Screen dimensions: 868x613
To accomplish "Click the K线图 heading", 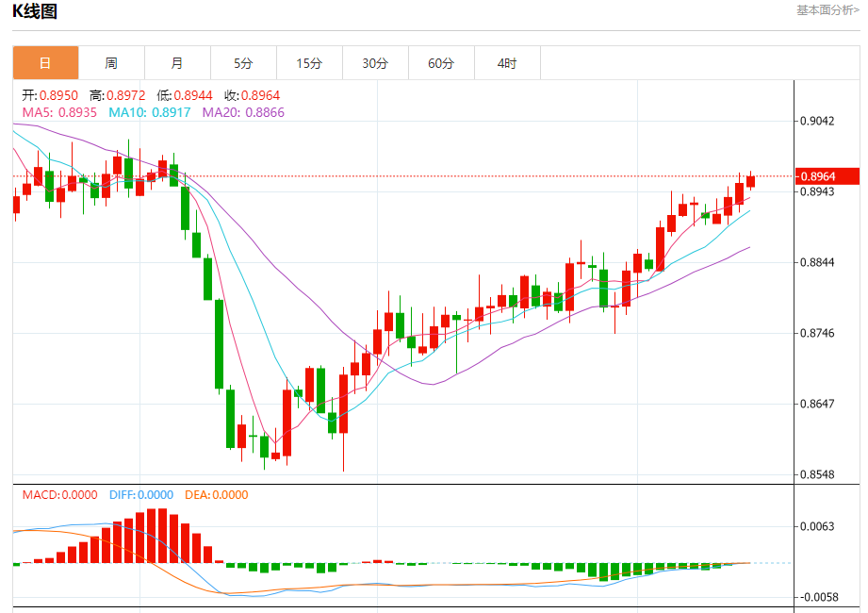I will coord(35,11).
